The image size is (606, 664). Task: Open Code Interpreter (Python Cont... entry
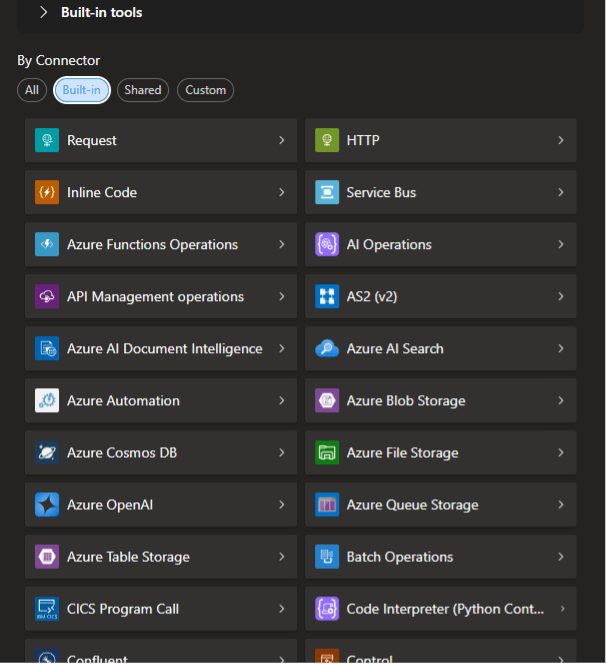pyautogui.click(x=445, y=609)
